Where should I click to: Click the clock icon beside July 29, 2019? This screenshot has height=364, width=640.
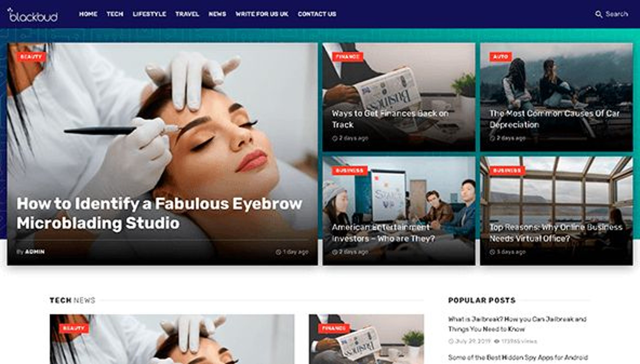[x=451, y=341]
